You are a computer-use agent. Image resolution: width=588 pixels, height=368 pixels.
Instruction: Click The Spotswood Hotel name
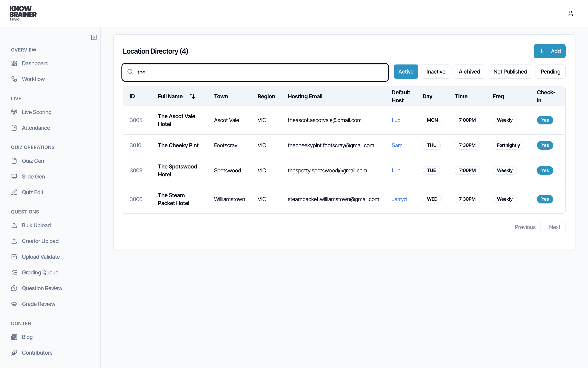(x=177, y=170)
